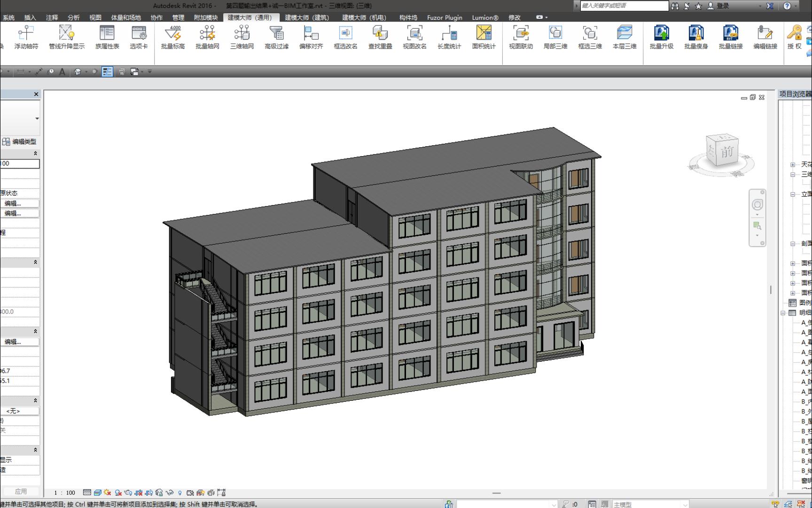This screenshot has height=508, width=812.
Task: Click the 编辑类型 button
Action: tap(19, 142)
